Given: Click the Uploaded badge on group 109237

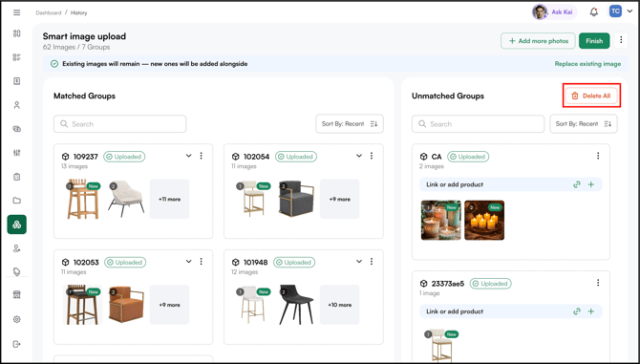Looking at the screenshot, I should pos(124,157).
